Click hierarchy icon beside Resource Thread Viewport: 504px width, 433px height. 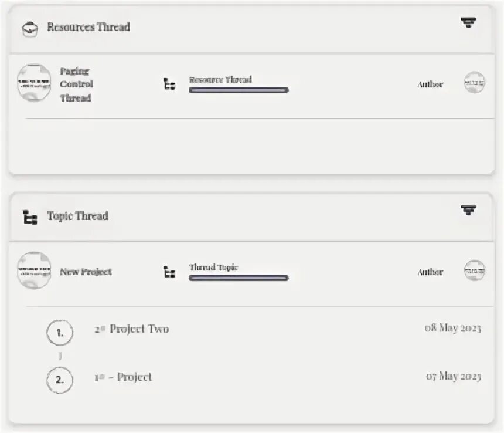coord(169,84)
